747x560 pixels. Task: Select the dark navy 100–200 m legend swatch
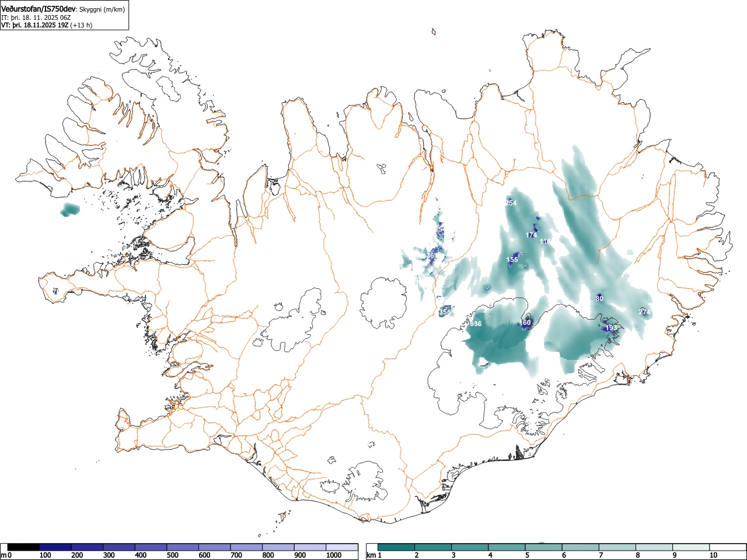[55, 547]
